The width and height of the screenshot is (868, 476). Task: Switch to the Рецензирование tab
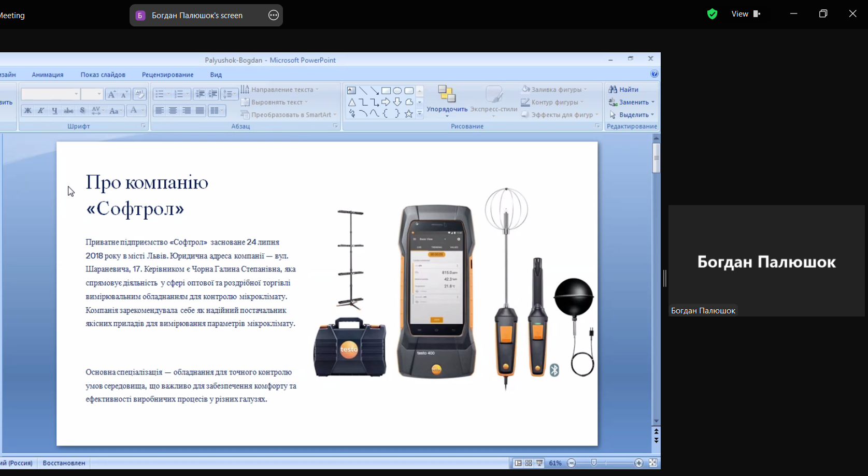click(168, 75)
